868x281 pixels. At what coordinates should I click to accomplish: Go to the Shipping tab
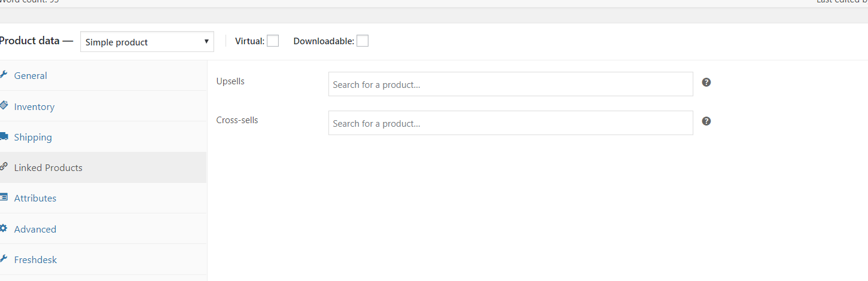coord(33,138)
